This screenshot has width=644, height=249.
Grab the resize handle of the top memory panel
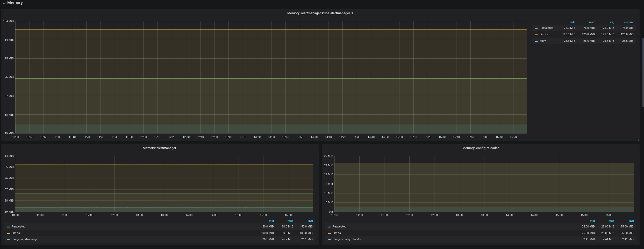pos(638,140)
